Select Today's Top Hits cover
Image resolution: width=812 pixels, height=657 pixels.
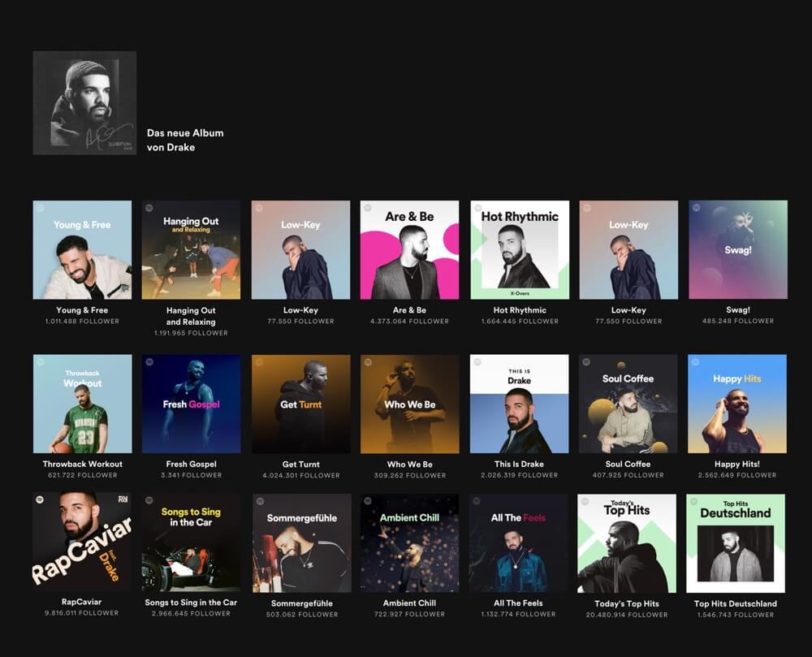(x=627, y=543)
